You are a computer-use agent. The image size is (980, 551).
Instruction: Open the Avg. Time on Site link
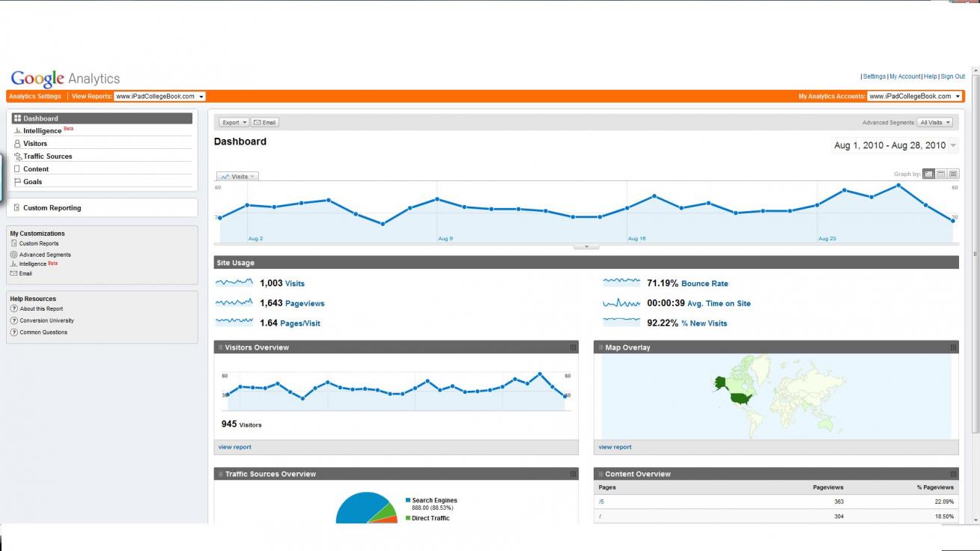tap(719, 303)
